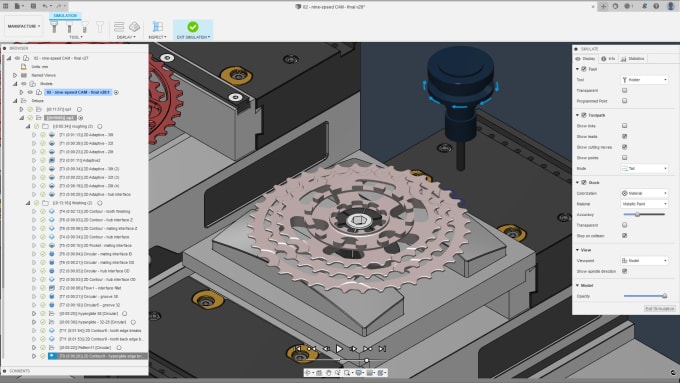
Task: Enable the Tool Transparent checkbox
Action: (624, 90)
